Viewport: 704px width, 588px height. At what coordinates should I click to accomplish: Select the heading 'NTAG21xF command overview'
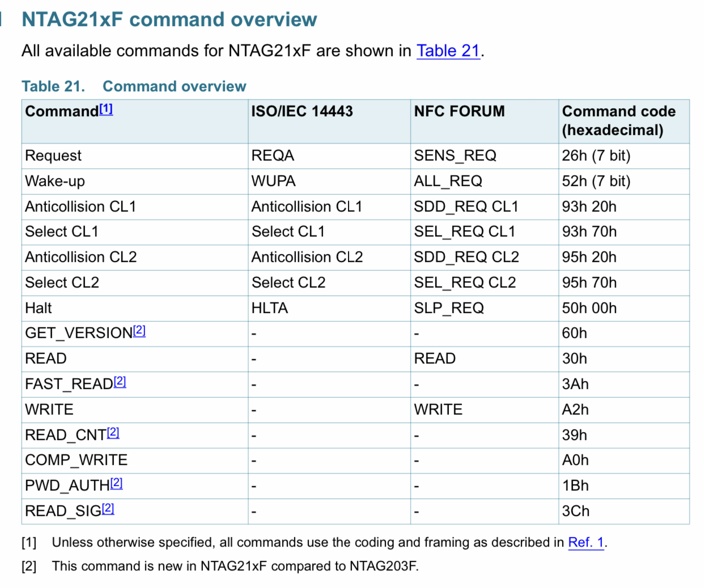click(x=169, y=19)
